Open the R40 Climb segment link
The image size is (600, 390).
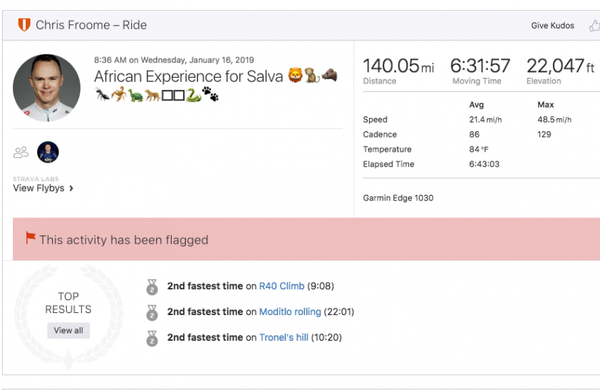(x=282, y=286)
